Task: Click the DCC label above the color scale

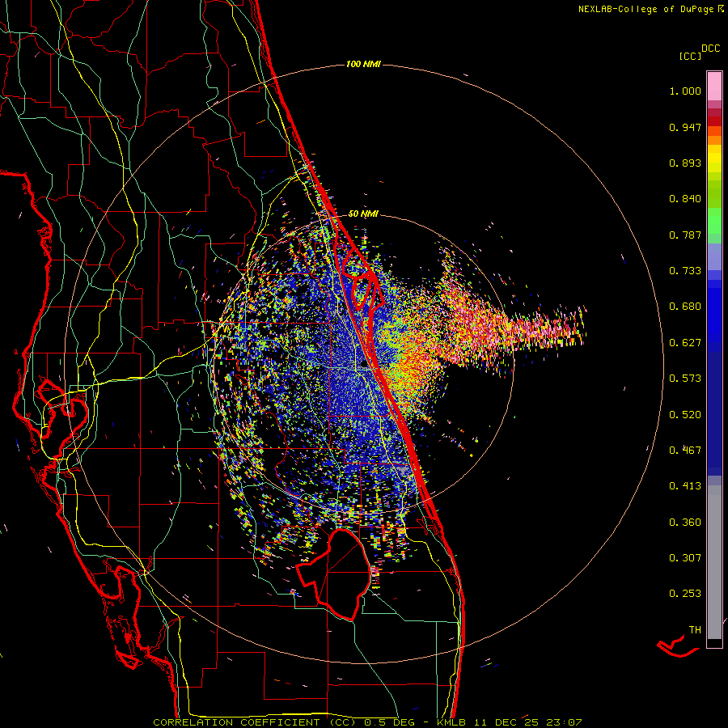Action: tap(711, 49)
